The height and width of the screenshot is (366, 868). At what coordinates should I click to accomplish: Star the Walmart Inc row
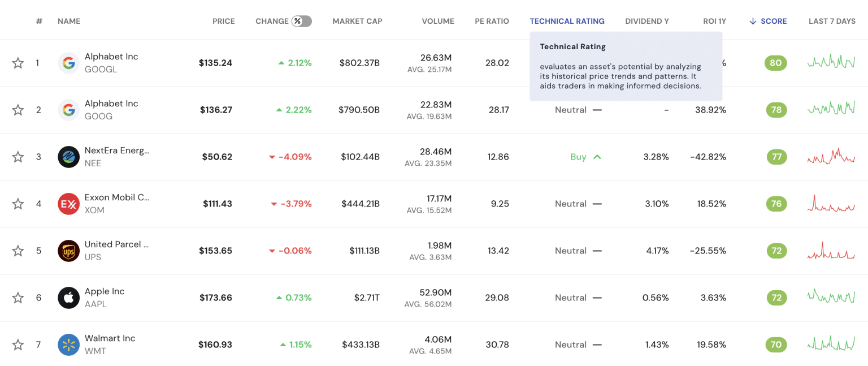(x=18, y=345)
